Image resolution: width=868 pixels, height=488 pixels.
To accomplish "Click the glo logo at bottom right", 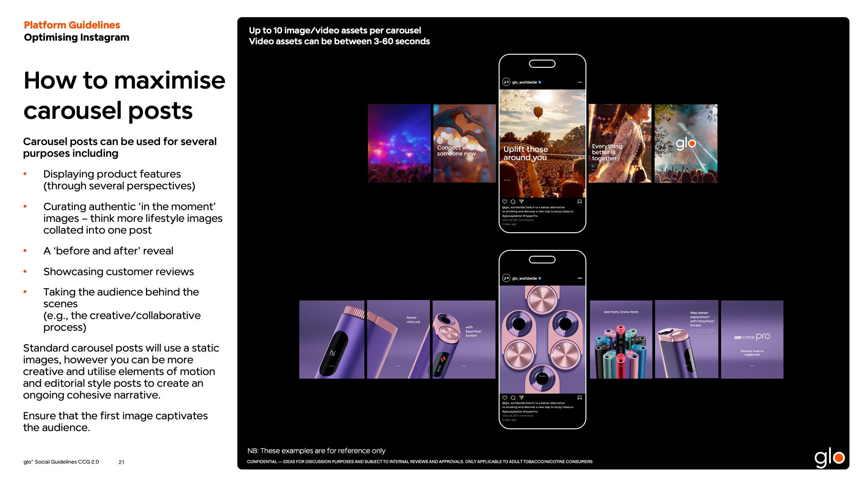I will 829,458.
